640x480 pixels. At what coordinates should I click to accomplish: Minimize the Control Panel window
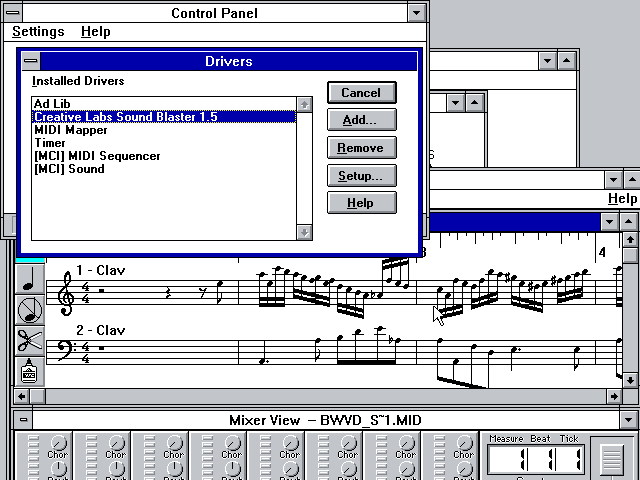tap(416, 13)
